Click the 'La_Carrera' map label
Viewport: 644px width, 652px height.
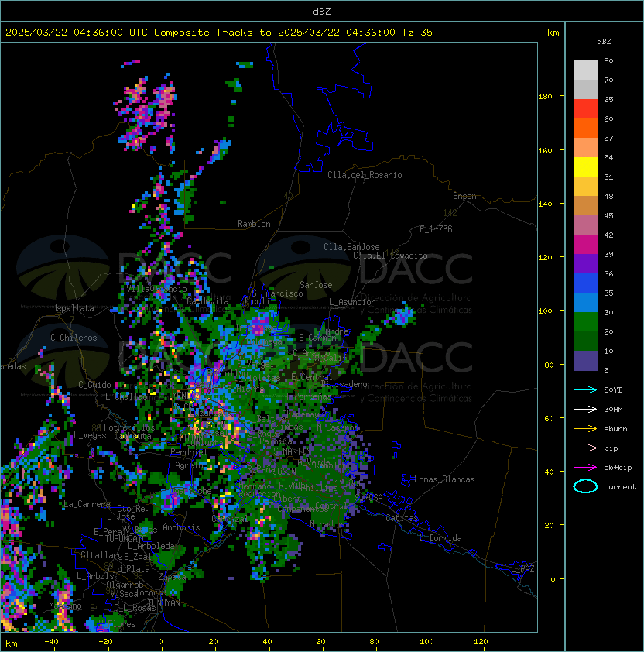87,504
